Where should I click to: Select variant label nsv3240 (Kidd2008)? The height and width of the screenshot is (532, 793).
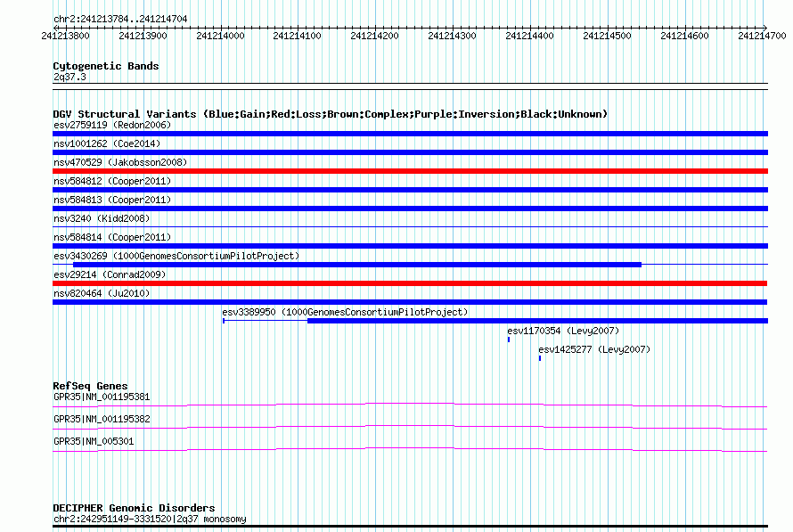(102, 218)
